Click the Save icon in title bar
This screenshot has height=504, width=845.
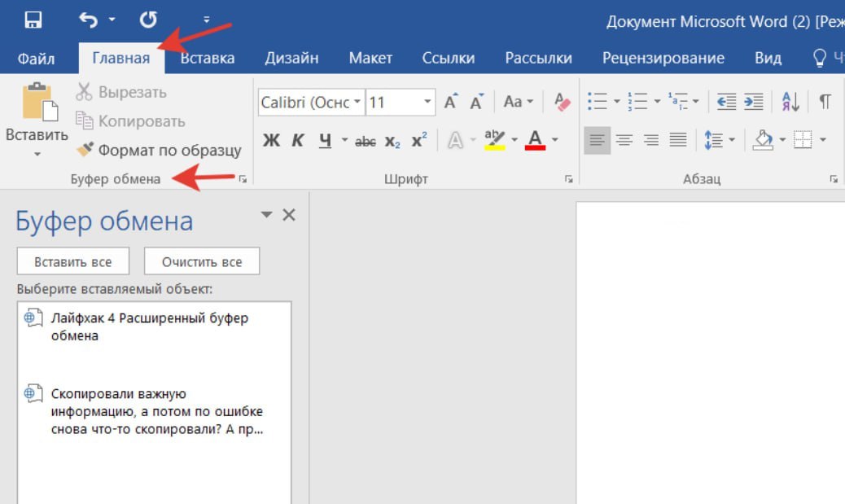point(33,20)
